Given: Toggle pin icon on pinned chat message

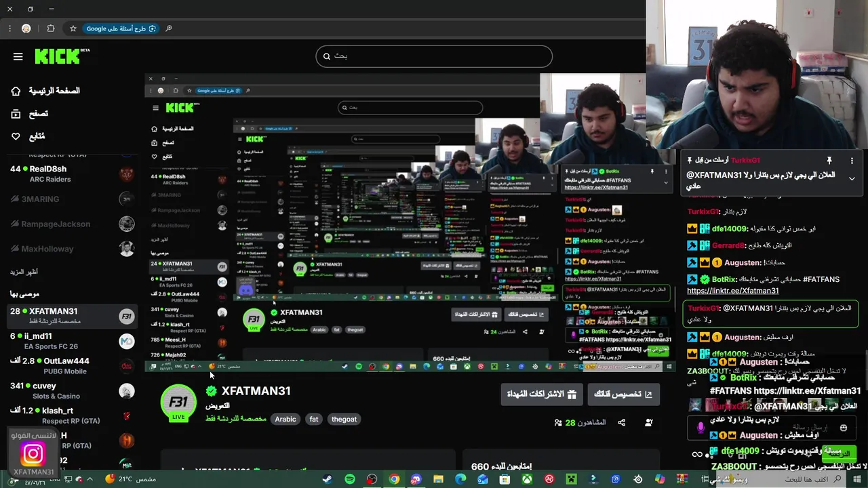Looking at the screenshot, I should pyautogui.click(x=829, y=161).
